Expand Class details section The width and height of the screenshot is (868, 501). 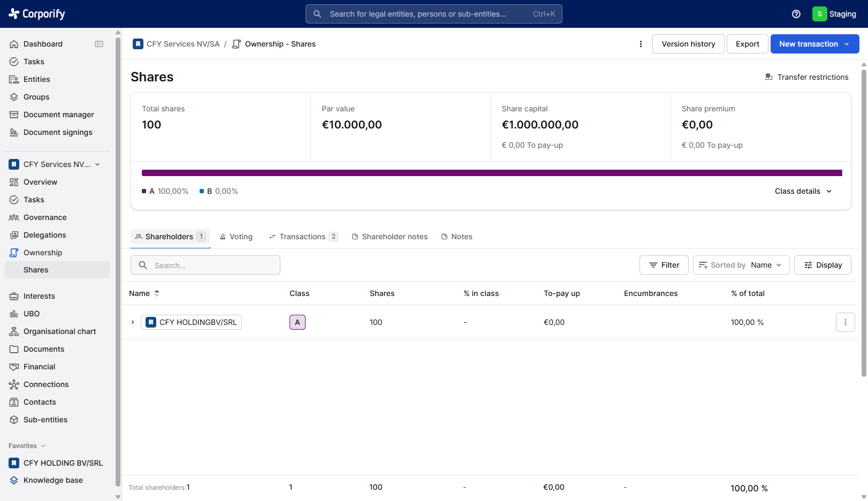803,191
